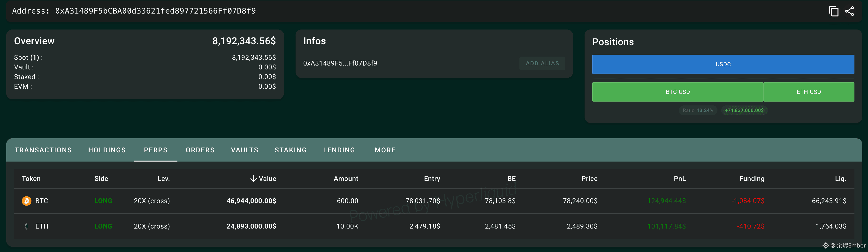868x252 pixels.
Task: Click the green BTC-USD position bar
Action: 678,92
